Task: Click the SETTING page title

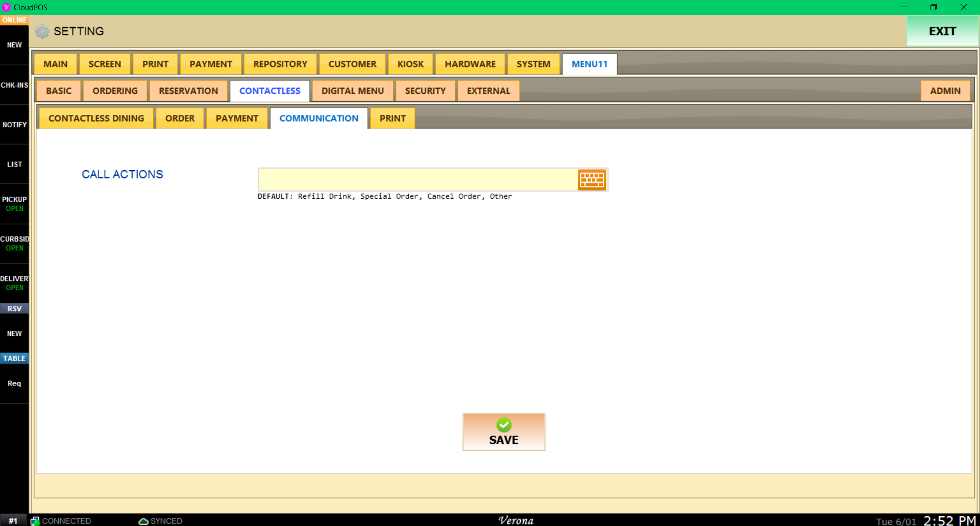Action: tap(79, 31)
